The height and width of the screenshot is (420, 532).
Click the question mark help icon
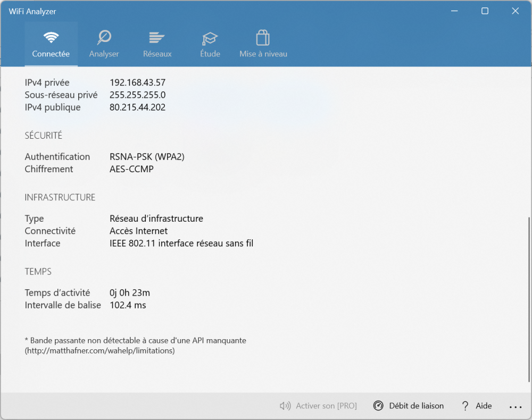pos(465,406)
